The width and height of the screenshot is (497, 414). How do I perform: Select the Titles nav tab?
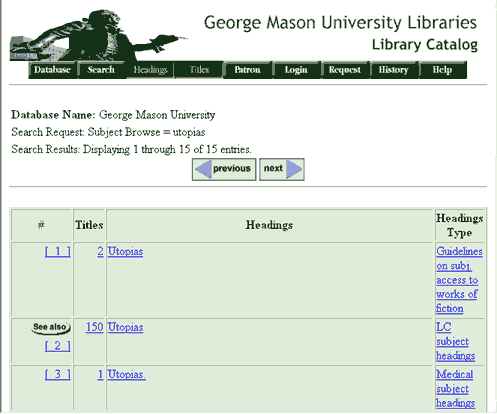point(199,70)
